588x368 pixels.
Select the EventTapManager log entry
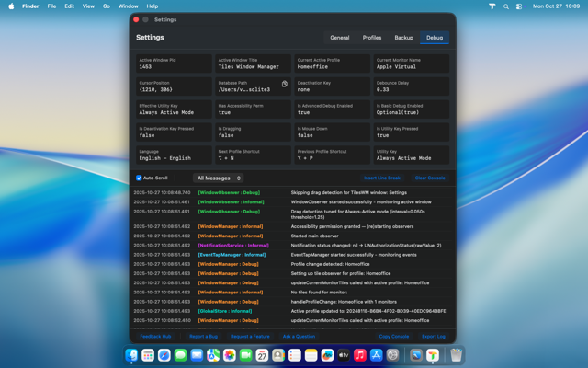(293, 255)
